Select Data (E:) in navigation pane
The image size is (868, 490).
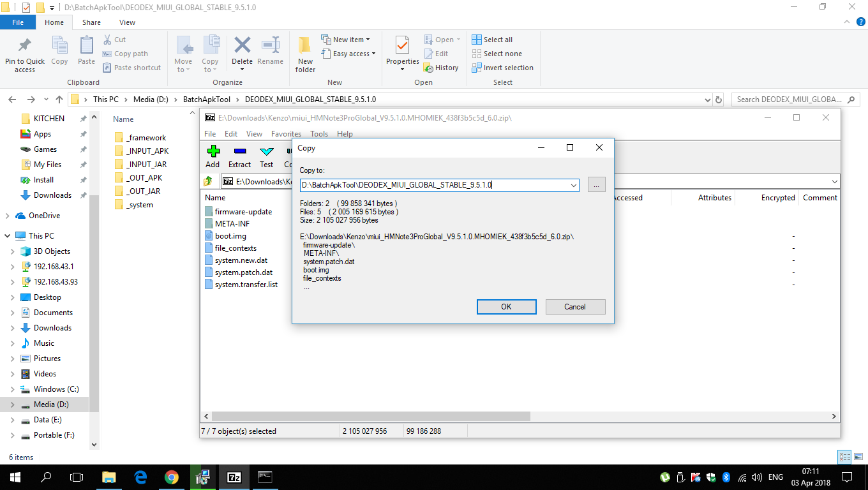(48, 420)
